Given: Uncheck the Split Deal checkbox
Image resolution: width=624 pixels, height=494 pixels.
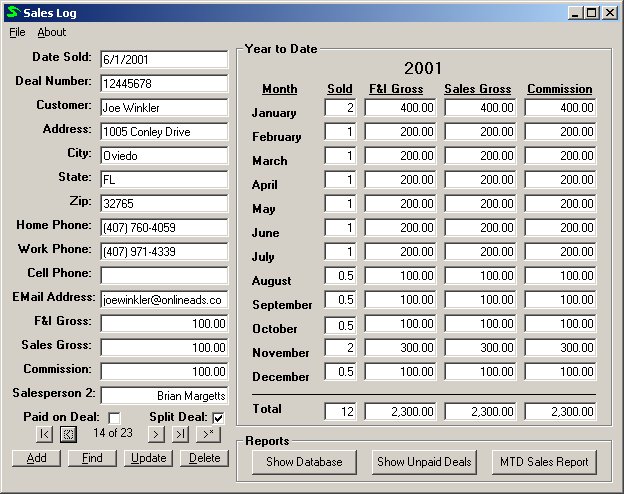Looking at the screenshot, I should [218, 418].
